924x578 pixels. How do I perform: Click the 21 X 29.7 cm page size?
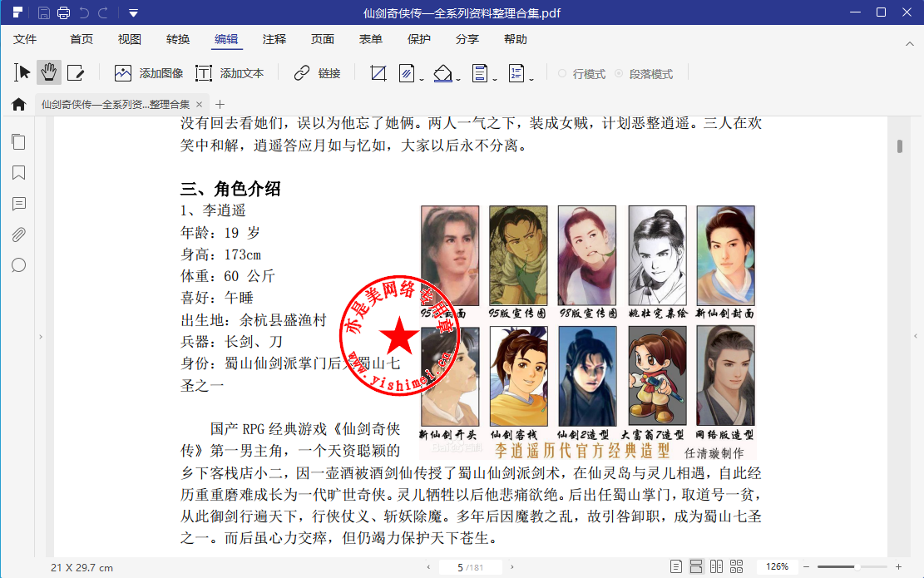(x=82, y=568)
